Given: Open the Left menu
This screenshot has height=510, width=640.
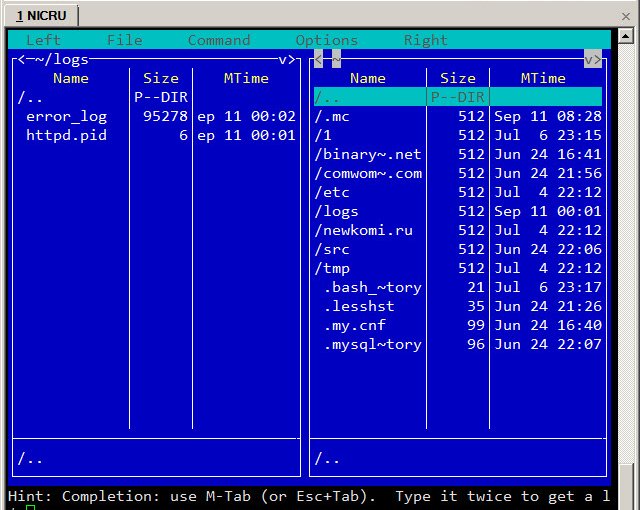Looking at the screenshot, I should 43,40.
